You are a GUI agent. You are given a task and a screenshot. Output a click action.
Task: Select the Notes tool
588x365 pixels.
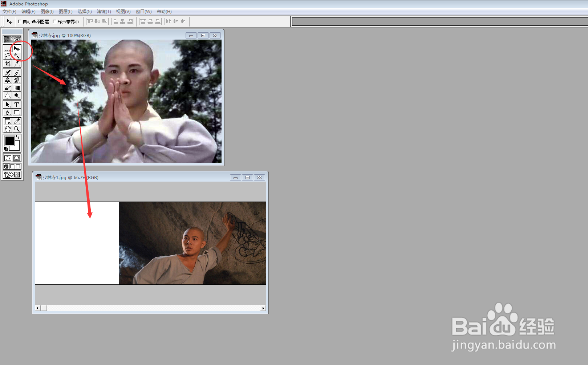point(8,121)
